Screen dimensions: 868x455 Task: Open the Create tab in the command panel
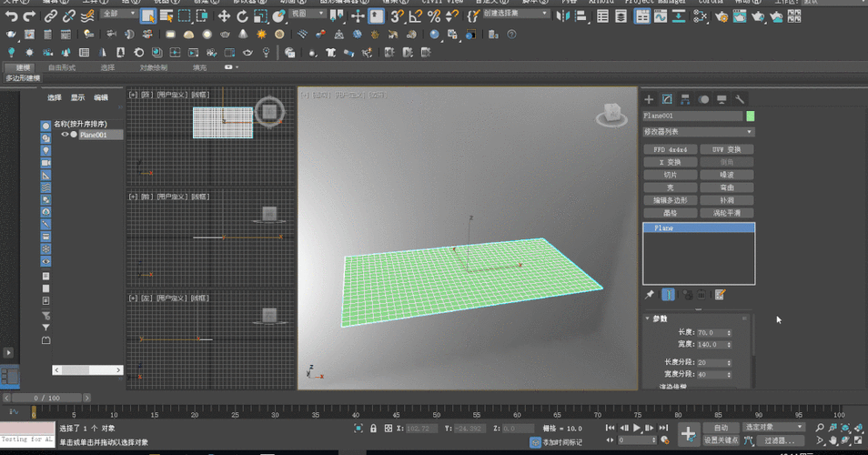tap(649, 99)
